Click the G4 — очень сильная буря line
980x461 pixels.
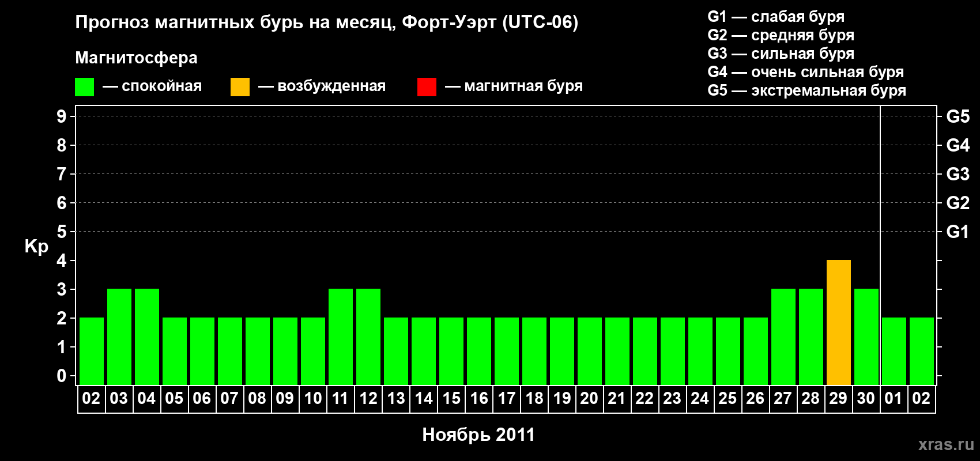coord(806,73)
